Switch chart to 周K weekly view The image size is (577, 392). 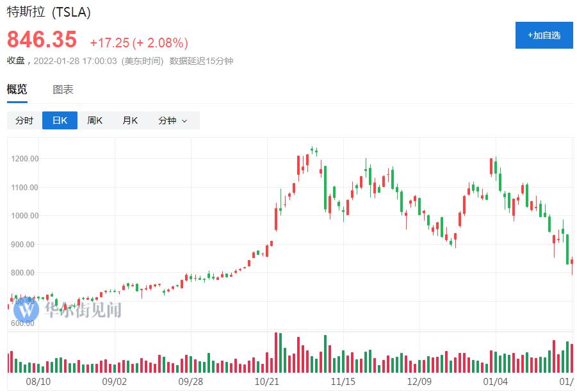[95, 120]
